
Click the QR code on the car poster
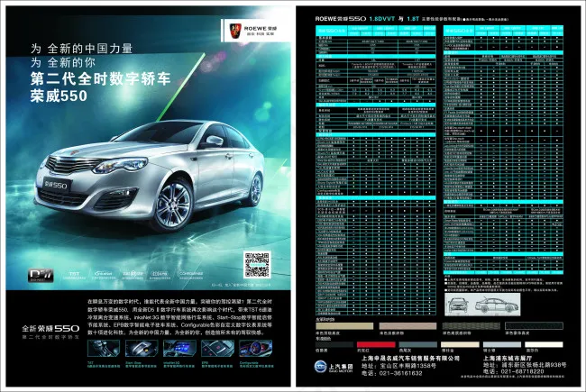point(257,265)
